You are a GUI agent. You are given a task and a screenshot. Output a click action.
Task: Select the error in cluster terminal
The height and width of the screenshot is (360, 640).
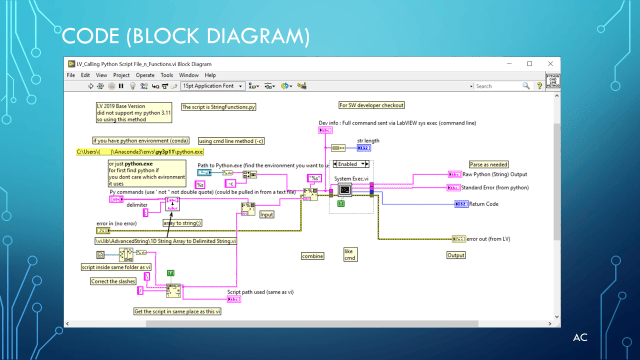(103, 231)
